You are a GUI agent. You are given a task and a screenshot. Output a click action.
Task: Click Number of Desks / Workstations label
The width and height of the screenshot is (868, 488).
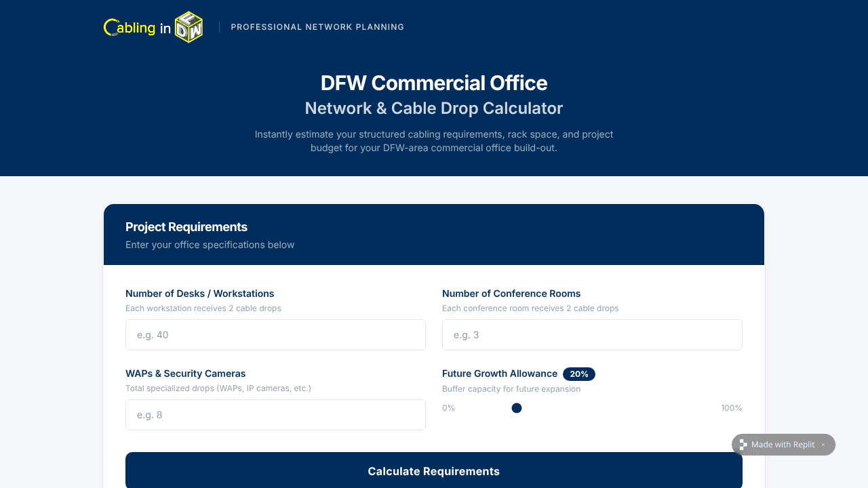[x=200, y=293]
